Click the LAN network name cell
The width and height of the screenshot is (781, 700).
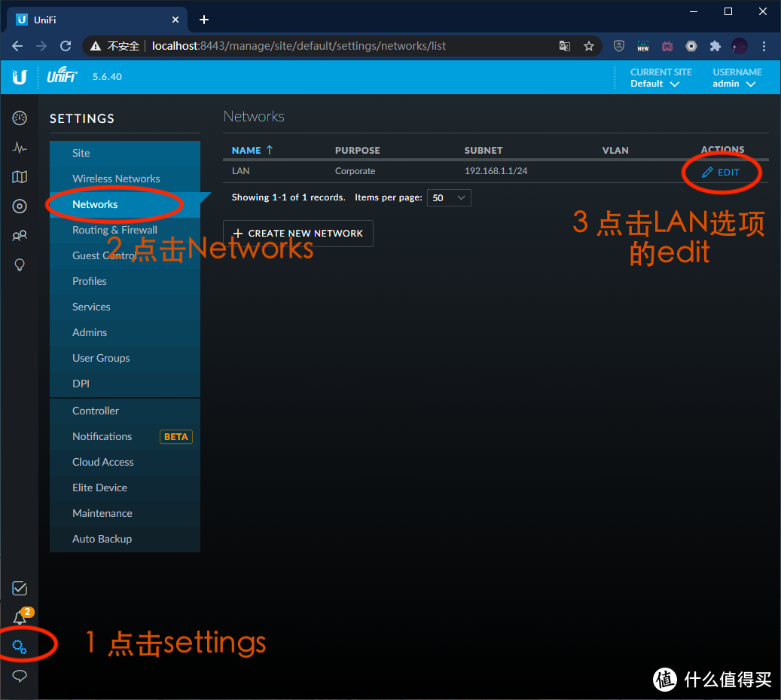240,171
